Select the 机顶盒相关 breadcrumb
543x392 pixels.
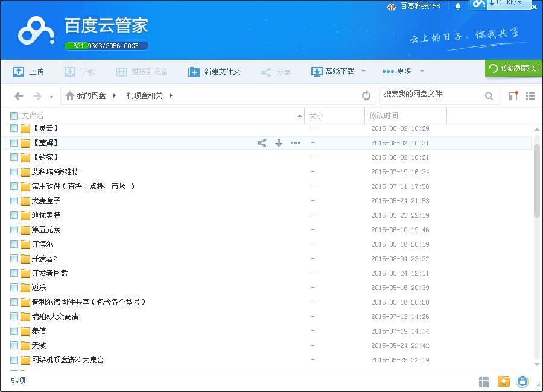coord(144,95)
